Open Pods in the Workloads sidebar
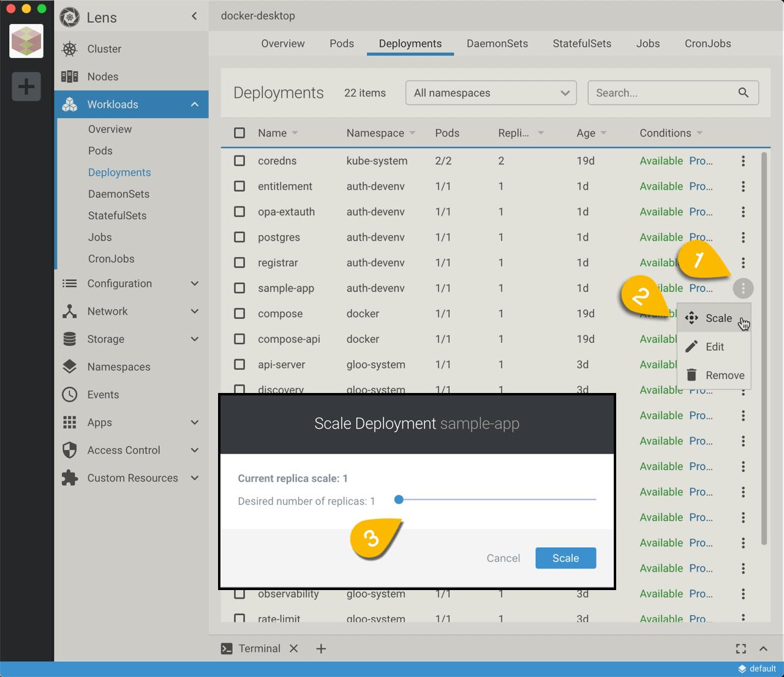 (x=100, y=151)
